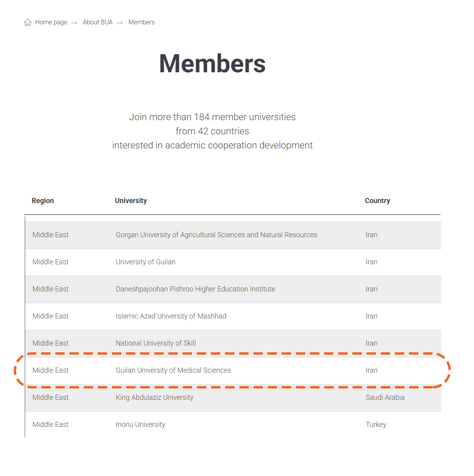Open Islamic Azad University of Mashhad

[x=171, y=316]
